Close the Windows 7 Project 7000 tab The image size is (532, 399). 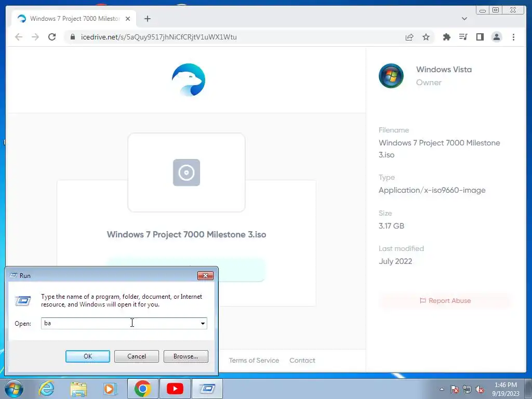(x=128, y=19)
